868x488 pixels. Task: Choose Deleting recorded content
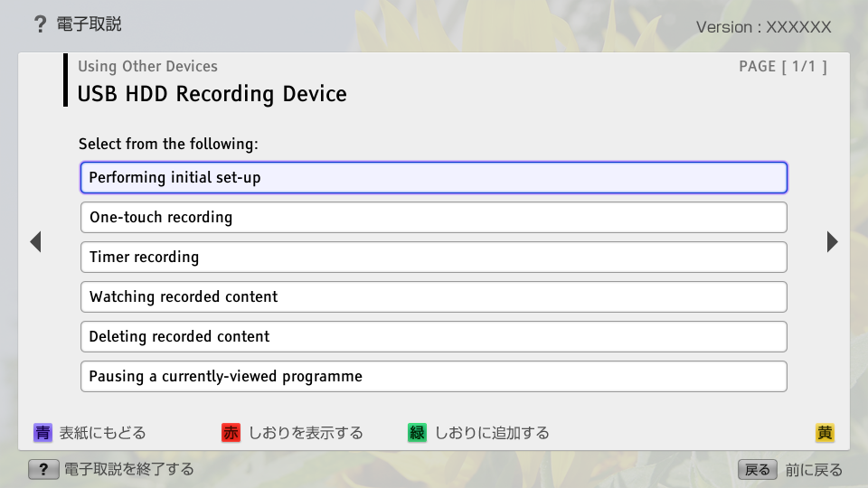[x=434, y=336]
